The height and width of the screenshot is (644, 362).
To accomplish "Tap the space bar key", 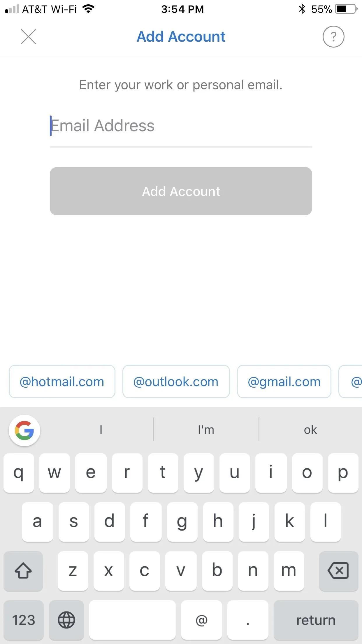I will point(133,620).
